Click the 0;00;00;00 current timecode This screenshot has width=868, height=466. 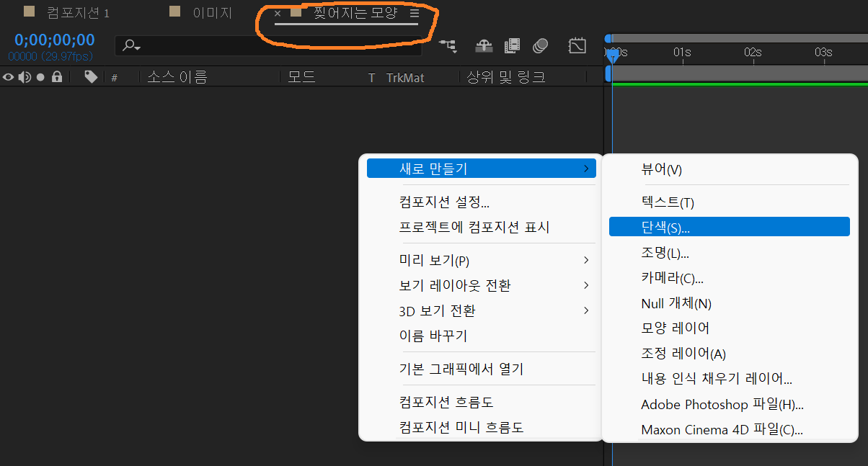coord(54,40)
